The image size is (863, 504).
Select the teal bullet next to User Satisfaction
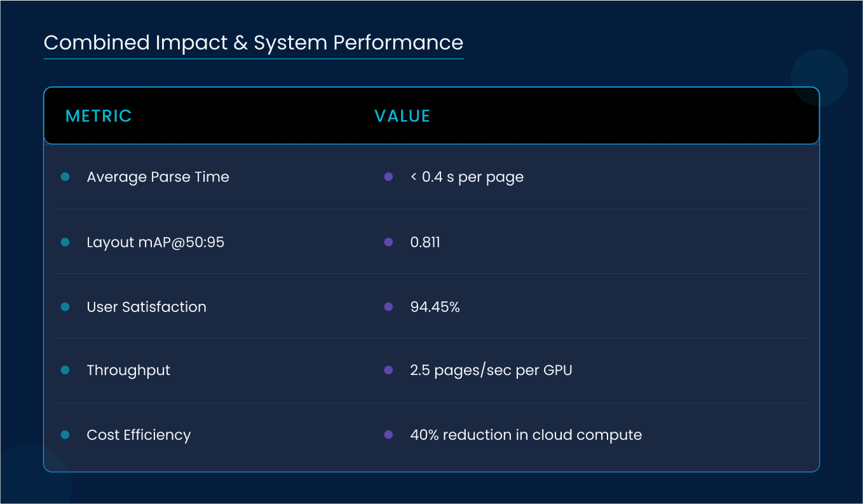pos(65,307)
